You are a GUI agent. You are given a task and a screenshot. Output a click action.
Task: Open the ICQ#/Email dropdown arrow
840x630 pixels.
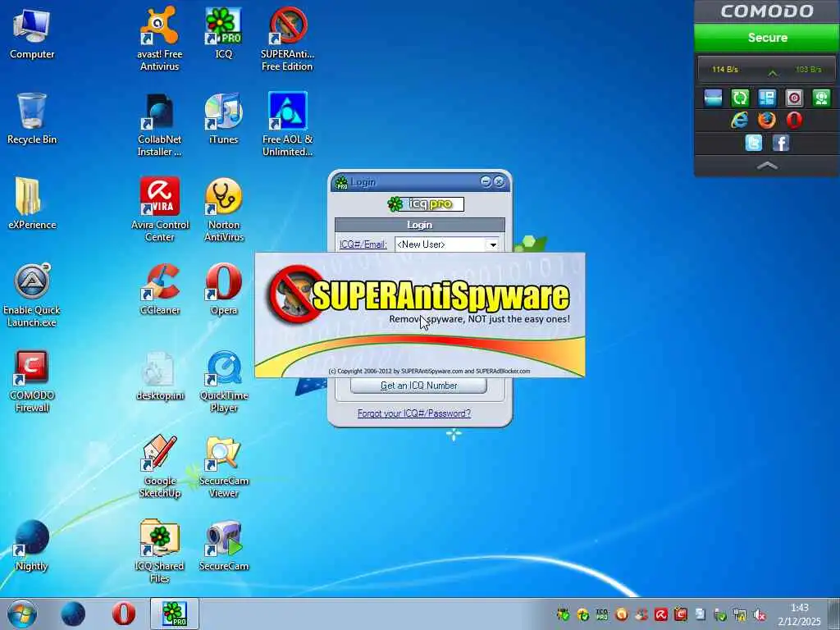point(492,244)
